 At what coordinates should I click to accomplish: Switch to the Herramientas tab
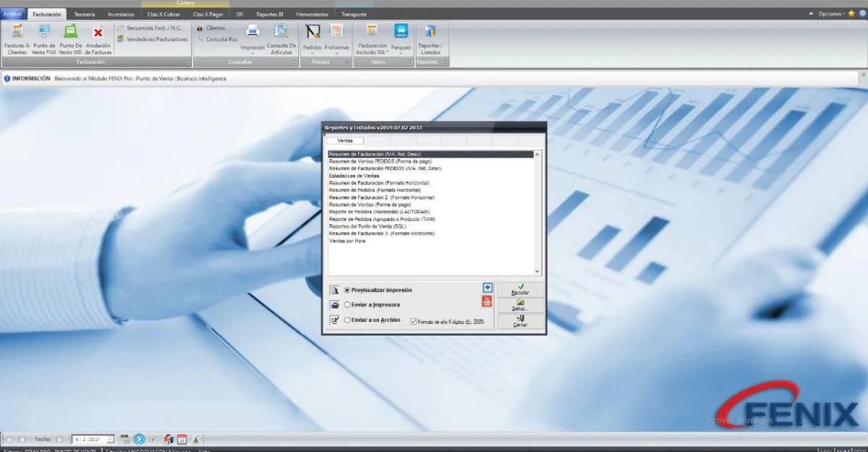click(312, 14)
